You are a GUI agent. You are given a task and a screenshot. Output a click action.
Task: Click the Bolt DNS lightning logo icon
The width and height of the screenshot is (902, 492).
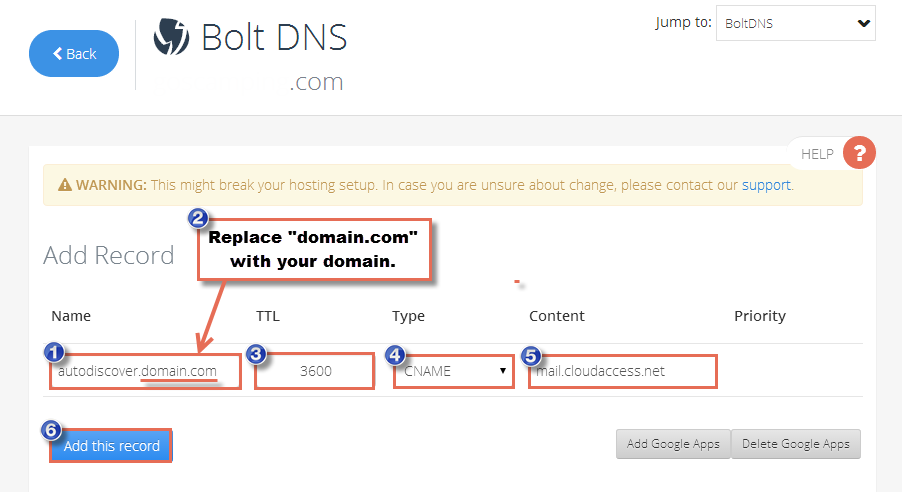pyautogui.click(x=171, y=37)
